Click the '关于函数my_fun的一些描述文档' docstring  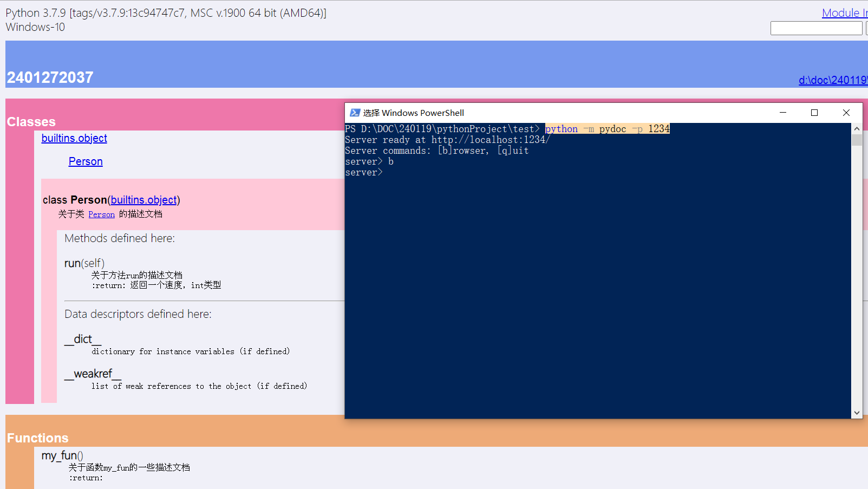click(129, 467)
